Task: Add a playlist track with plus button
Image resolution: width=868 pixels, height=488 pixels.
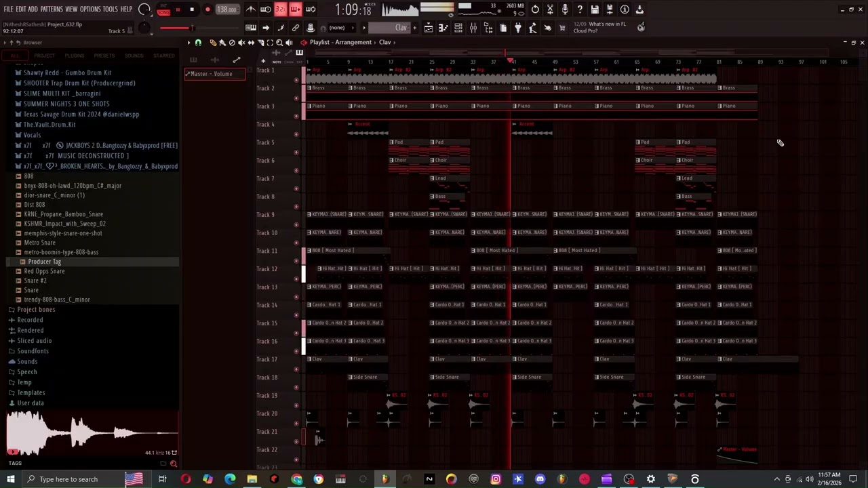Action: click(263, 61)
